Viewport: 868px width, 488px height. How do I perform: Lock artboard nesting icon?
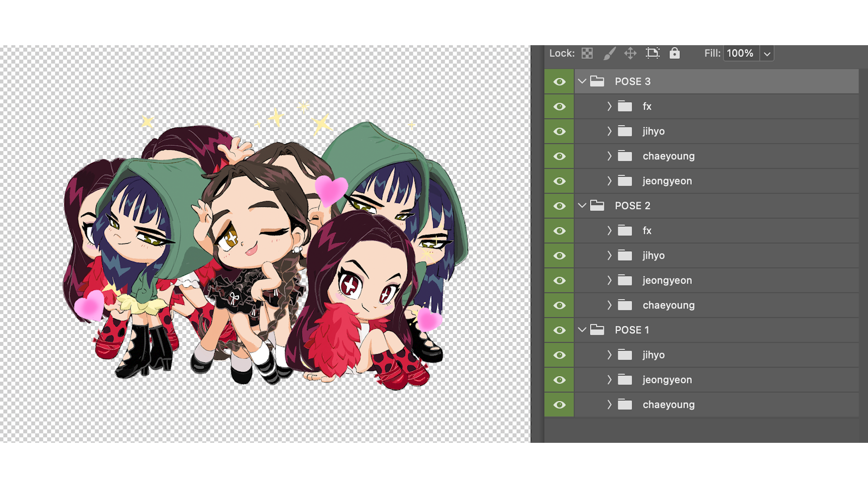(x=652, y=53)
